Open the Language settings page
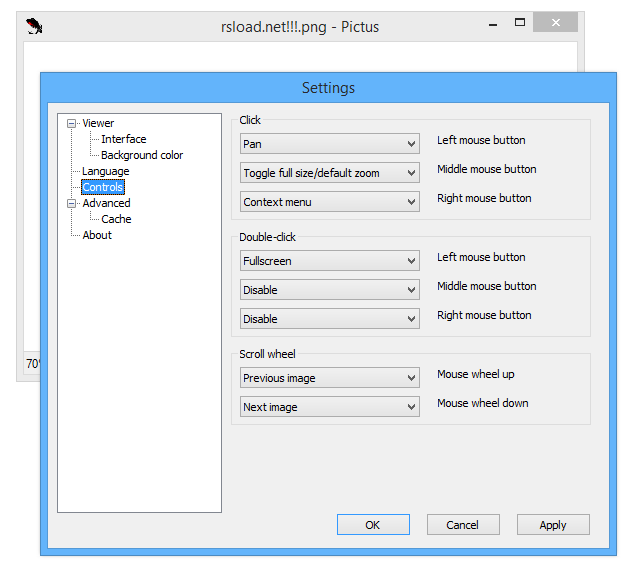Image resolution: width=637 pixels, height=581 pixels. (106, 171)
